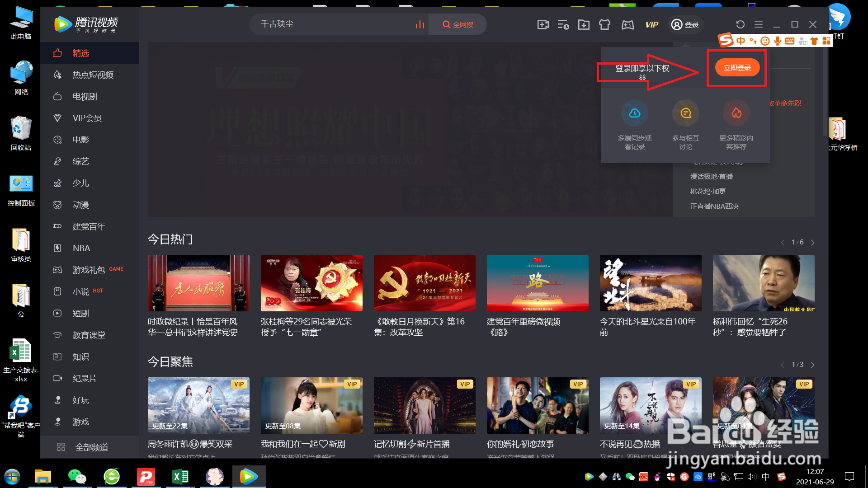Screen dimensions: 868x488
Task: Go to next page of 今日热门
Action: [x=812, y=243]
